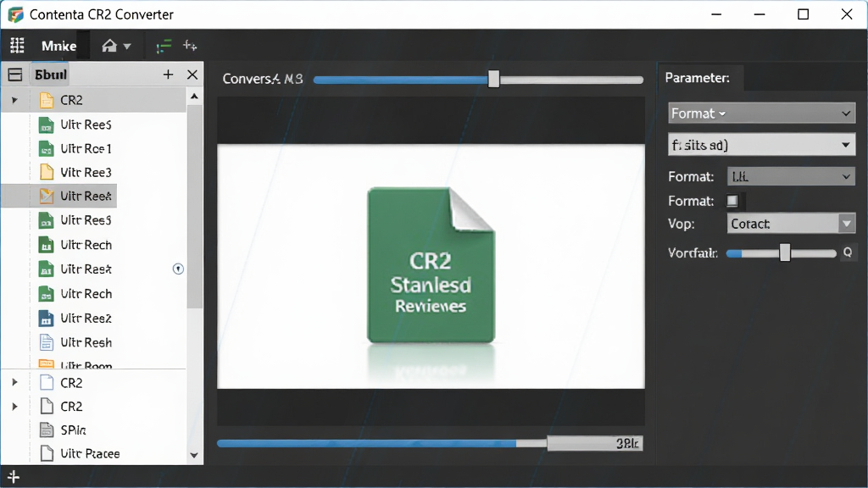The image size is (868, 488).
Task: Select the Ultr Rce1 file
Action: pyautogui.click(x=86, y=148)
